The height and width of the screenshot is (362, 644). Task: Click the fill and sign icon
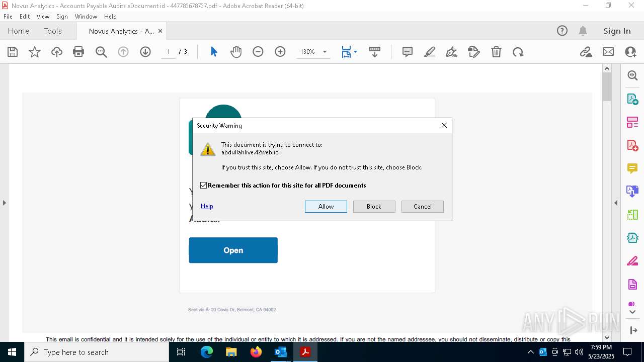pyautogui.click(x=474, y=52)
